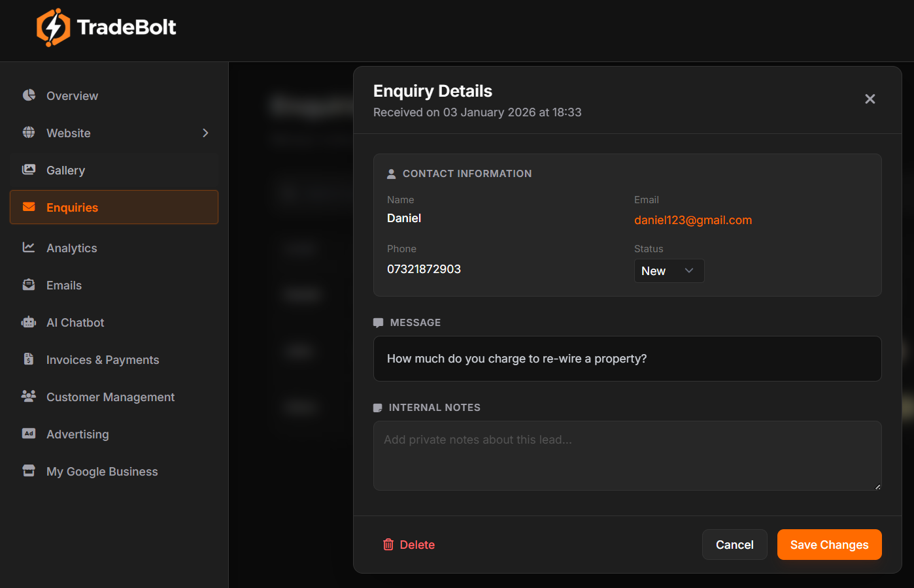The width and height of the screenshot is (914, 588).
Task: Select the Customer Management people icon
Action: tap(29, 397)
